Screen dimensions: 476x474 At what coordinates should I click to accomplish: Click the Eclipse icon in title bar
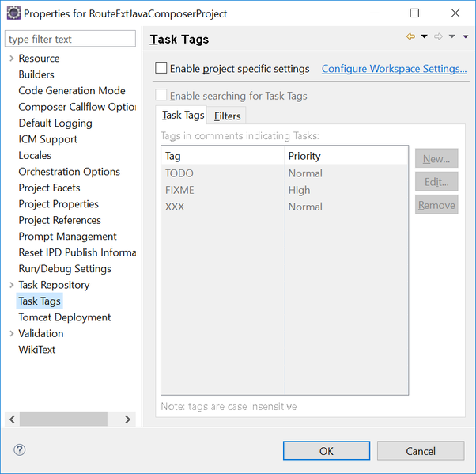pyautogui.click(x=13, y=13)
